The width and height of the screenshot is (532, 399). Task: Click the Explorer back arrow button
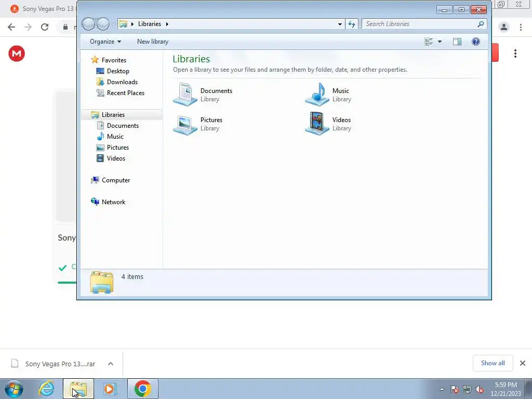click(88, 24)
